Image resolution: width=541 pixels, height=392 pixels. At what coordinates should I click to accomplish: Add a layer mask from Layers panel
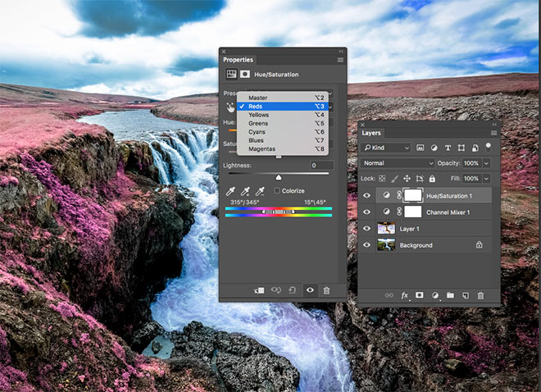pos(420,295)
